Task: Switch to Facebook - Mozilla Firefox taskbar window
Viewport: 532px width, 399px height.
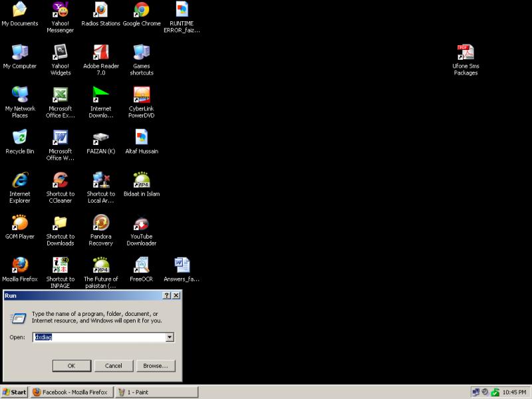Action: click(72, 392)
